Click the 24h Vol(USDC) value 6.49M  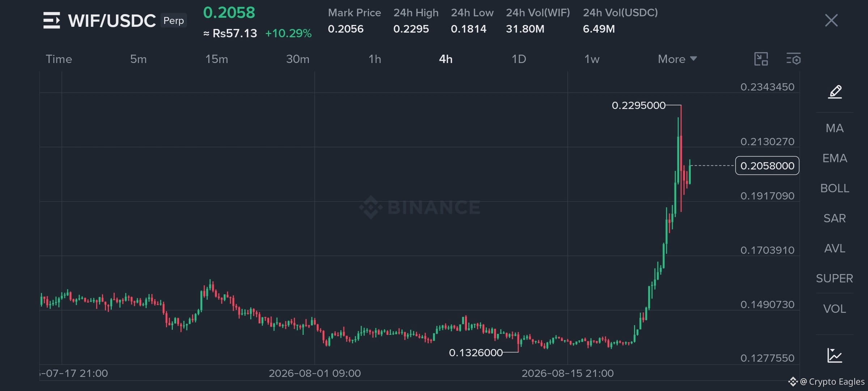coord(599,29)
